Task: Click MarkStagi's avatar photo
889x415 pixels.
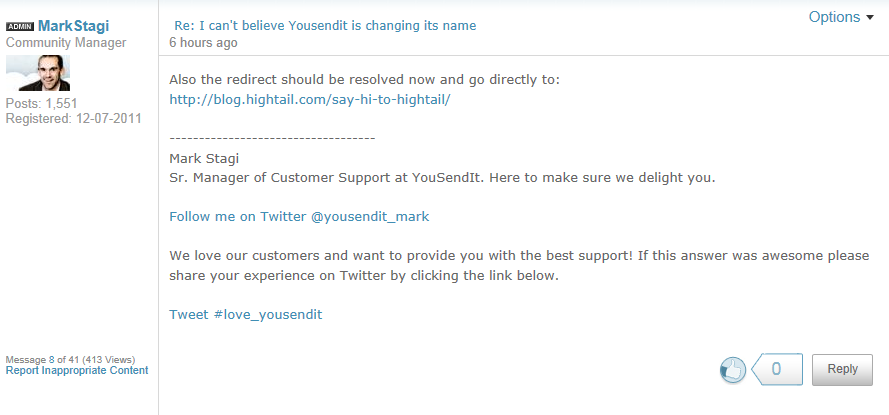Action: pos(38,73)
